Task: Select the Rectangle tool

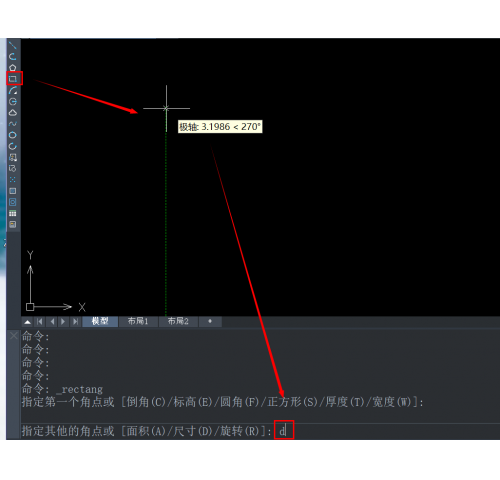Action: pos(13,79)
